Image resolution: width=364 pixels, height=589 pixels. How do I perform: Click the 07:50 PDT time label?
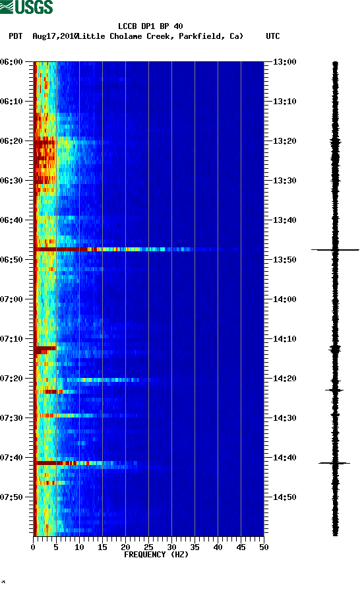click(11, 497)
